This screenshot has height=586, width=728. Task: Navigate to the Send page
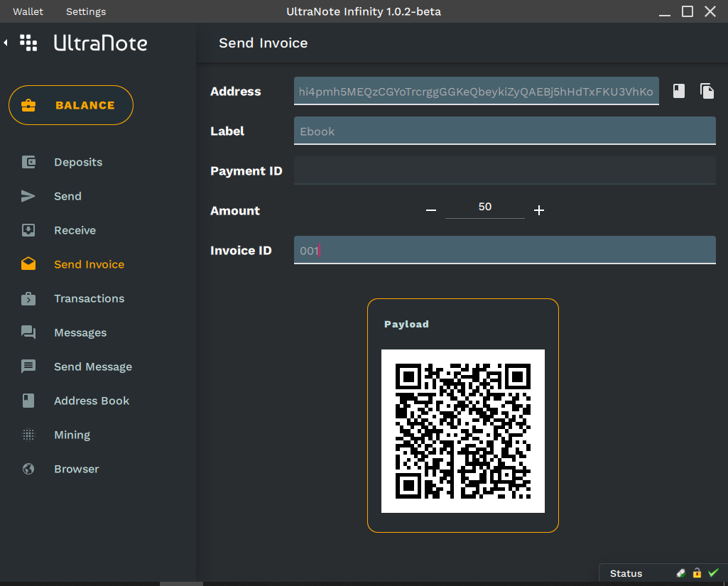pos(67,196)
